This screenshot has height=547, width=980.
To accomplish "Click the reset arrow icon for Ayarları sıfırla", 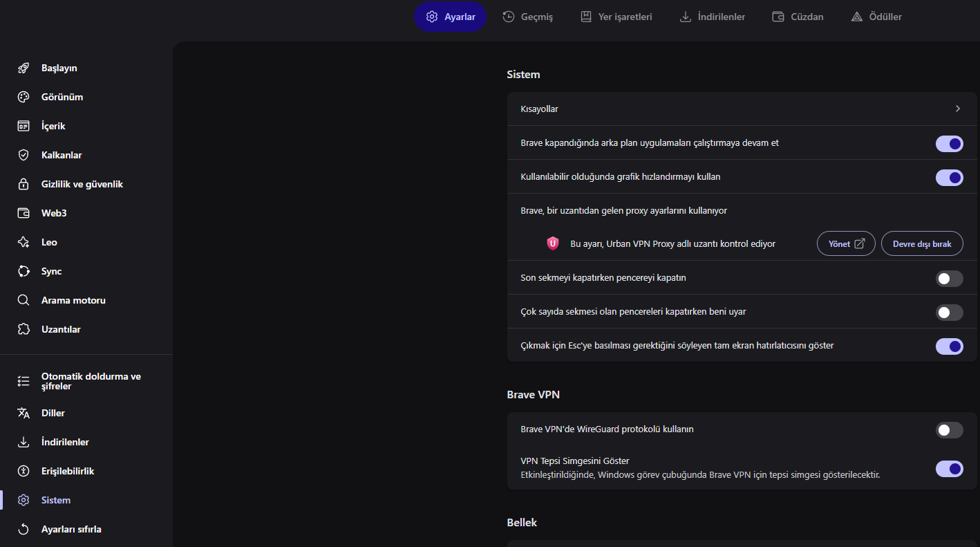I will 23,529.
